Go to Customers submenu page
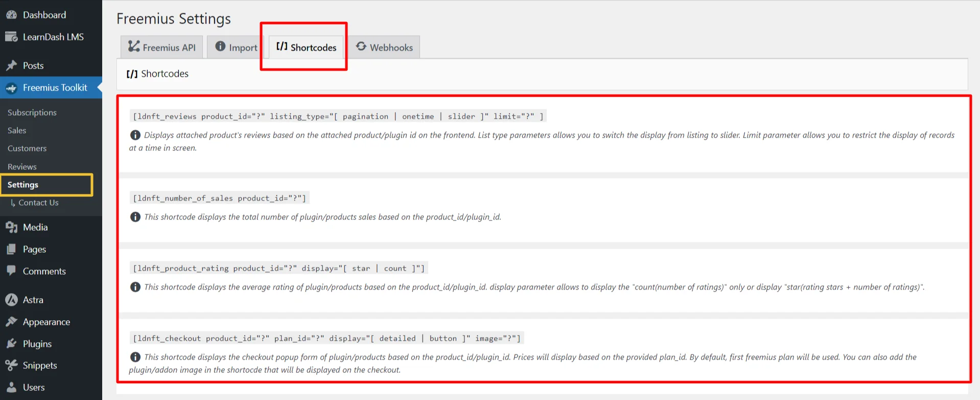 click(27, 148)
